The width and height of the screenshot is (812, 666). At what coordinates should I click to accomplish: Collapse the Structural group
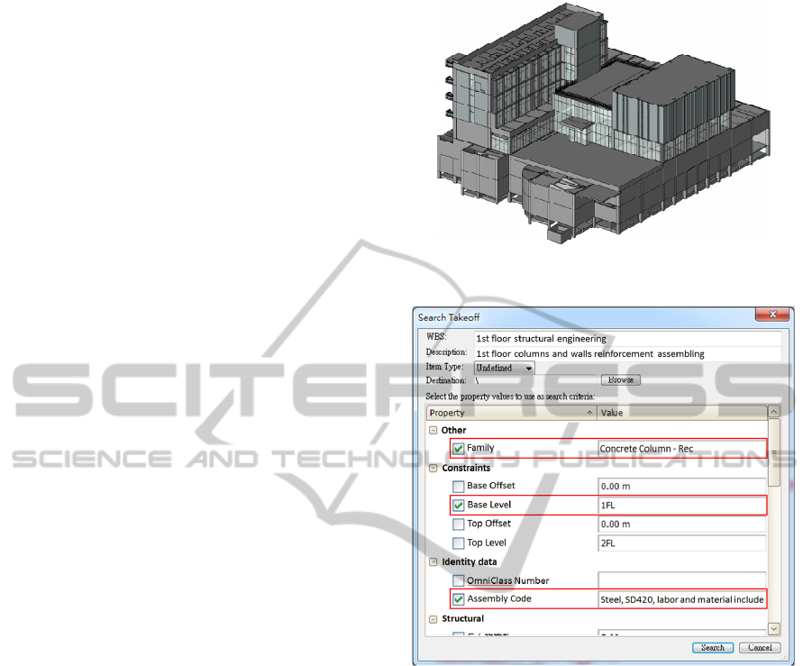[x=433, y=619]
